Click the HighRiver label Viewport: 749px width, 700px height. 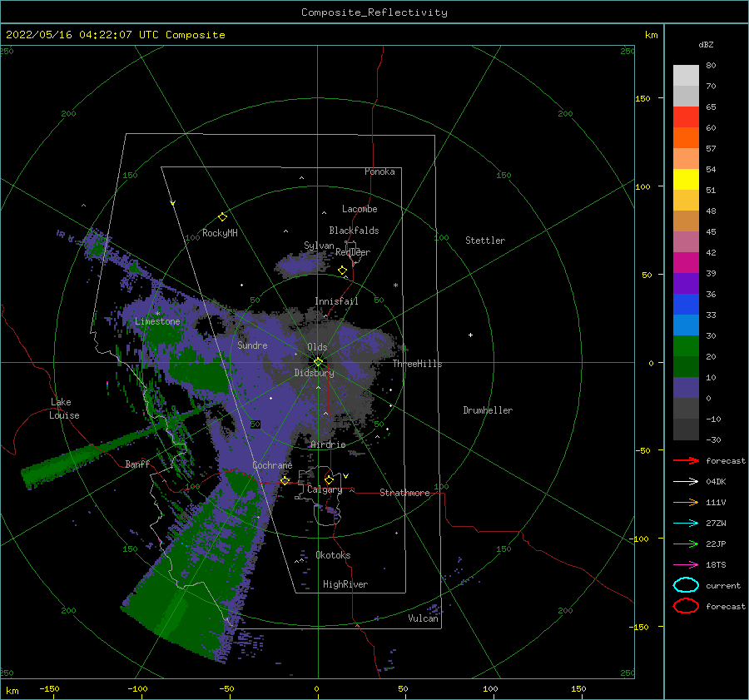click(x=345, y=584)
